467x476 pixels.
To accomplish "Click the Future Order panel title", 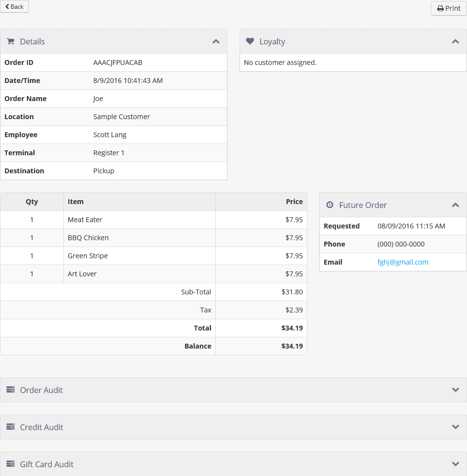I will pos(363,205).
